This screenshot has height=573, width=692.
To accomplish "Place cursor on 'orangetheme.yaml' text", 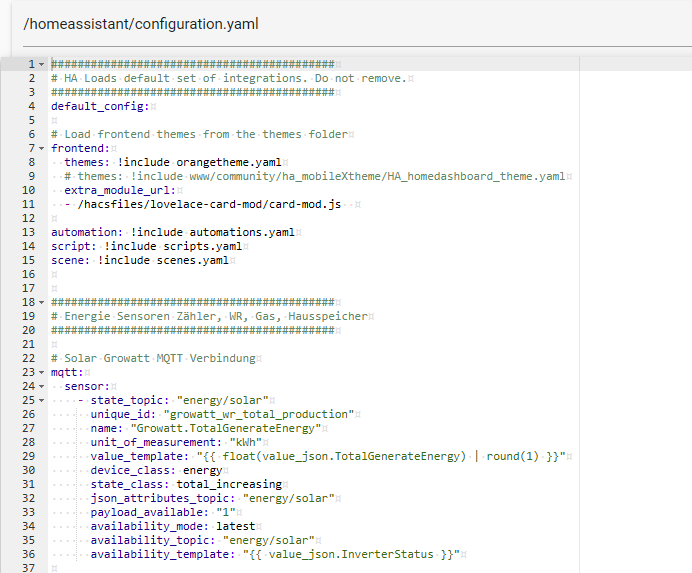I will tap(229, 162).
